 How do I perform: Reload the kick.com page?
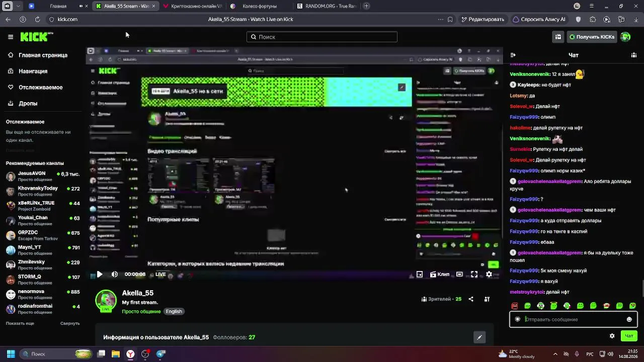37,19
